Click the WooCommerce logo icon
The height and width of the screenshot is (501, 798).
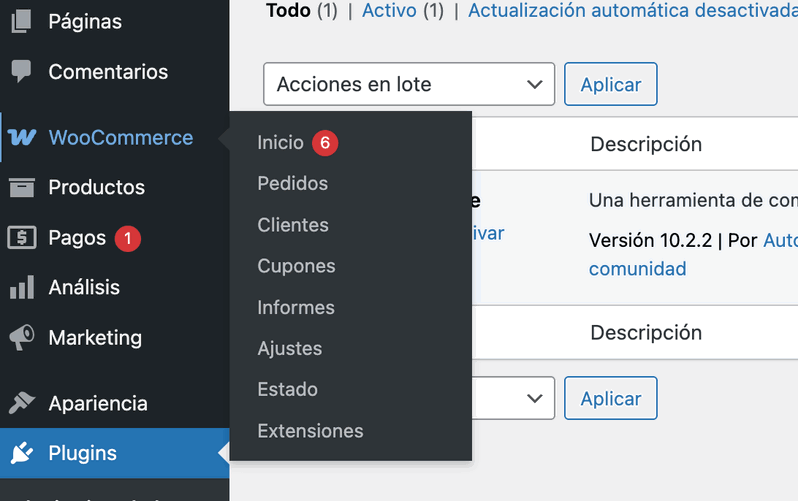[x=21, y=137]
